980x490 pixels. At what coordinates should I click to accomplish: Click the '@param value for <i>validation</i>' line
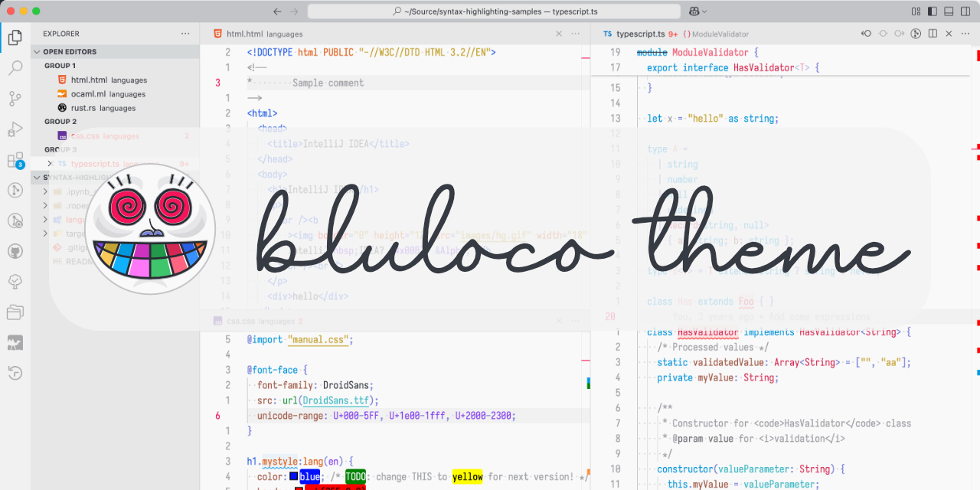coord(759,439)
